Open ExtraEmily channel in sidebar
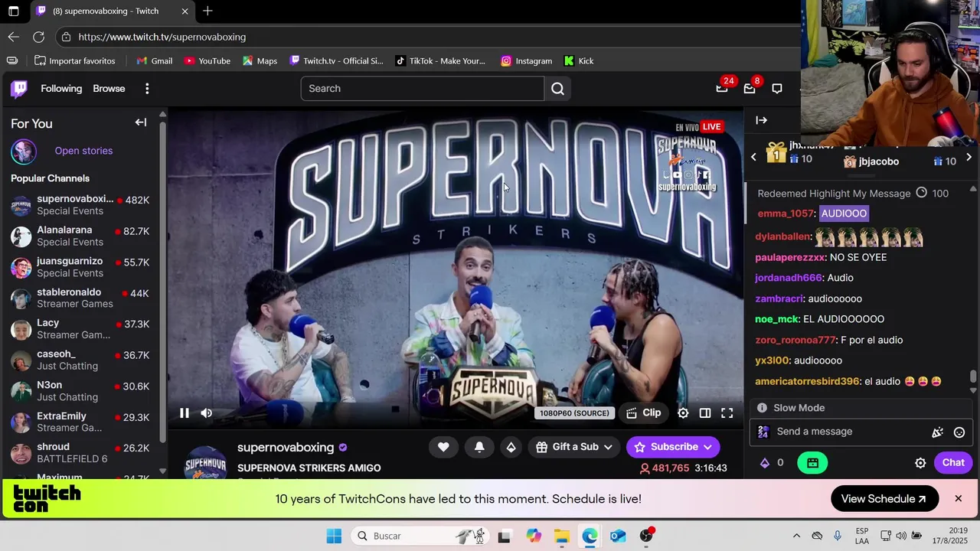 click(80, 422)
